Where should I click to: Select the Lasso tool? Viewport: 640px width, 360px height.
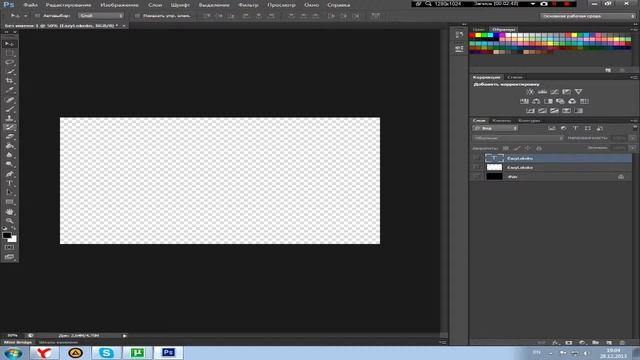9,62
